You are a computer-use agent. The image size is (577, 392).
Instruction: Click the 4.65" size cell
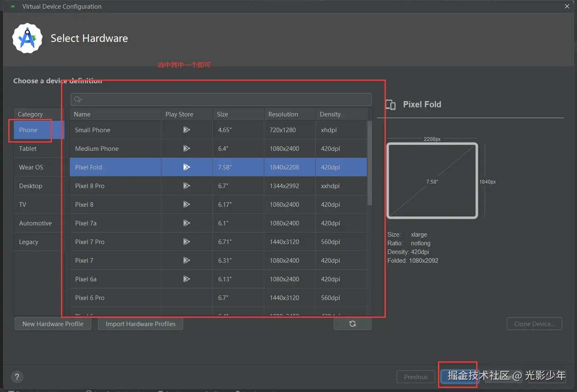click(x=238, y=130)
